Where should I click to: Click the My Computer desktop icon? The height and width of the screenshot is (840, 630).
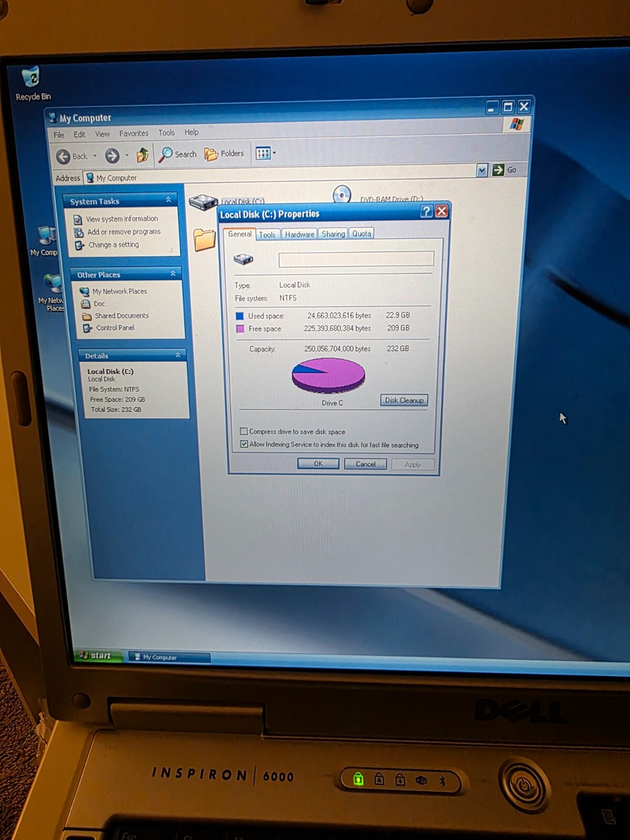pos(47,236)
